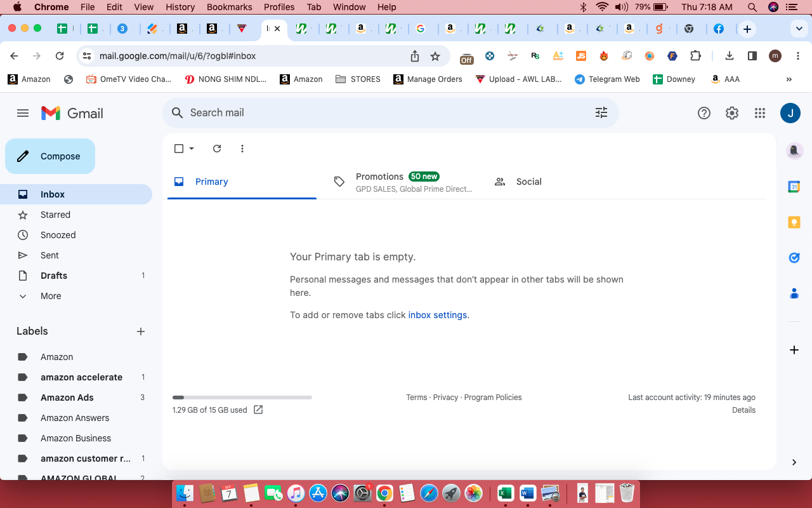Show more bookmarks chevron

(x=789, y=79)
